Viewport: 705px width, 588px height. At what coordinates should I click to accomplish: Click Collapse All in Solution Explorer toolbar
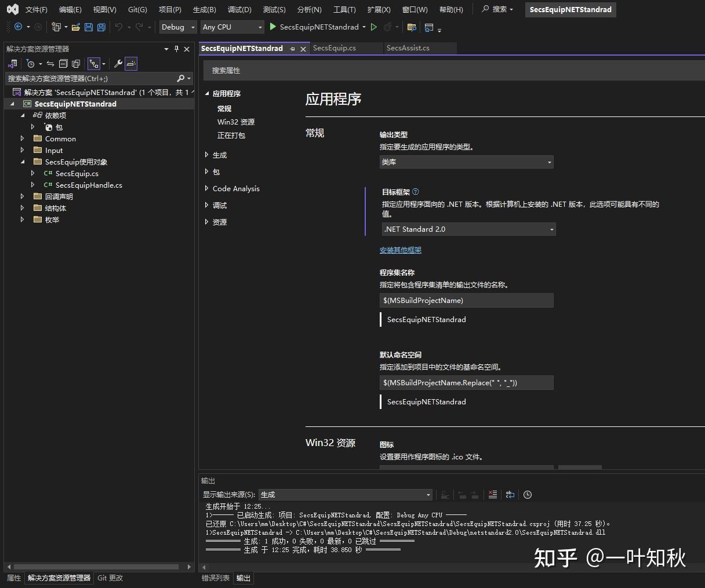click(63, 64)
